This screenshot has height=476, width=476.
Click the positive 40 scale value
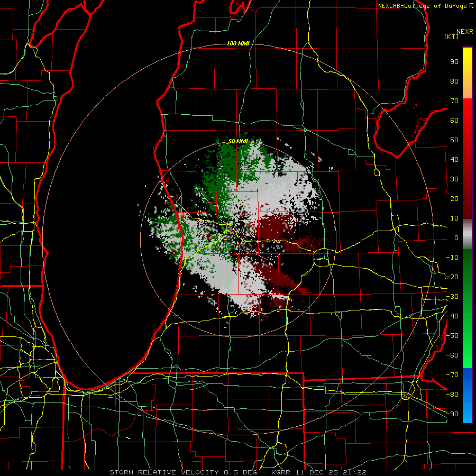click(454, 159)
